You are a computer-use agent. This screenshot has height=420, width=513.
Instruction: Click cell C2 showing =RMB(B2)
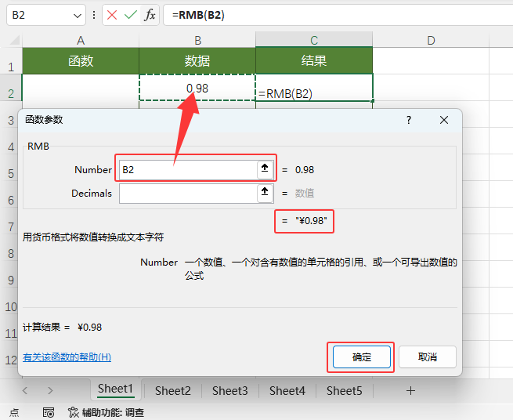(x=314, y=88)
